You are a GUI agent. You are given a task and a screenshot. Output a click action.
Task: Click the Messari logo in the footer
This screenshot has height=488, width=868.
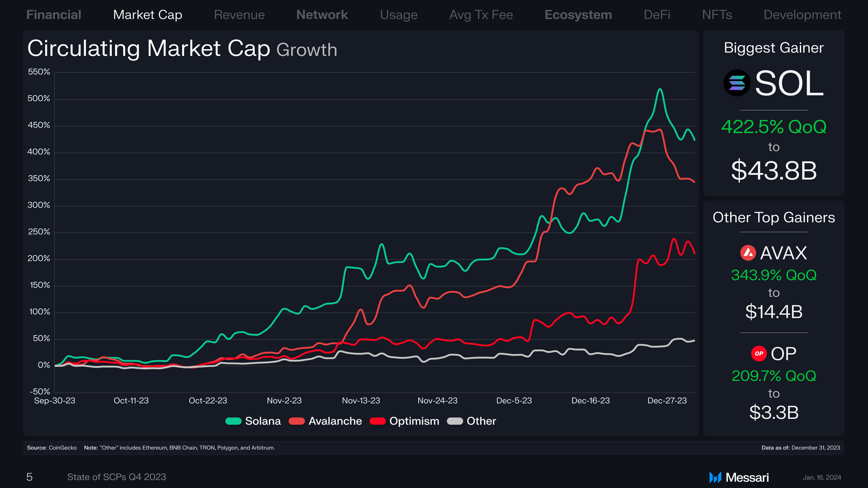click(739, 477)
